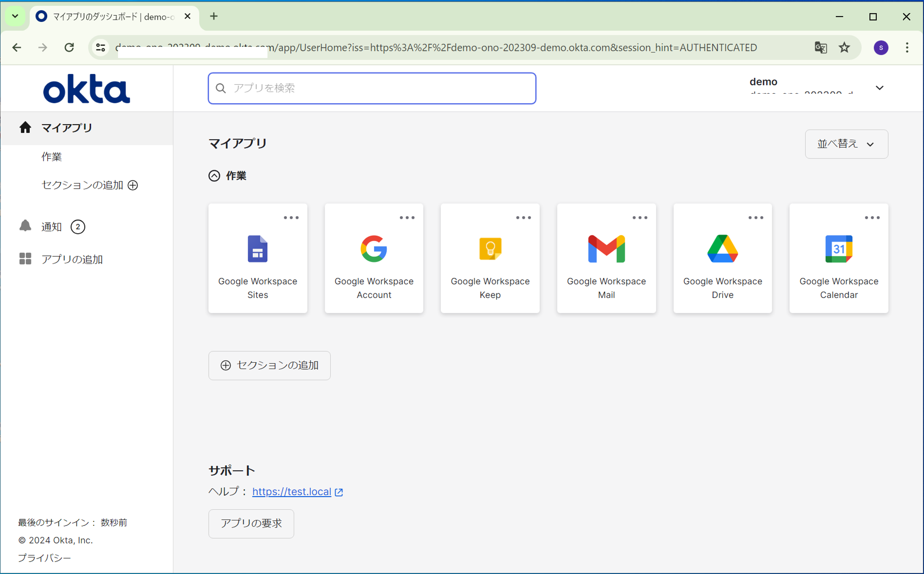
Task: Open the Google Workspace Sites app icon
Action: [x=258, y=249]
